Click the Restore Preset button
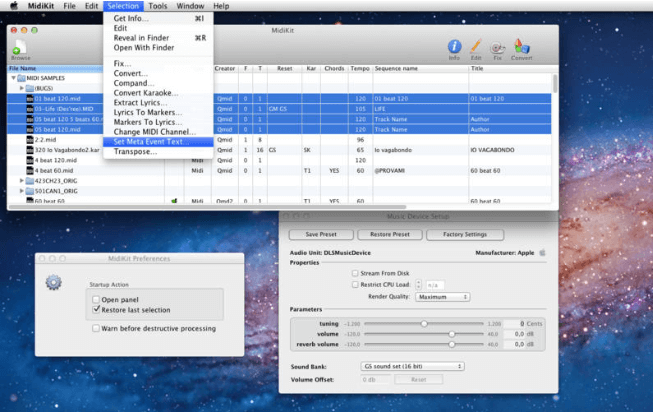The image size is (653, 413). (390, 234)
